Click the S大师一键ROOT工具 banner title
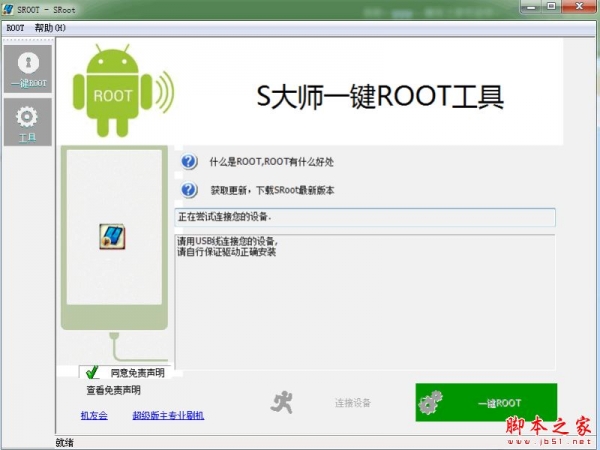This screenshot has width=600, height=450. coord(380,96)
